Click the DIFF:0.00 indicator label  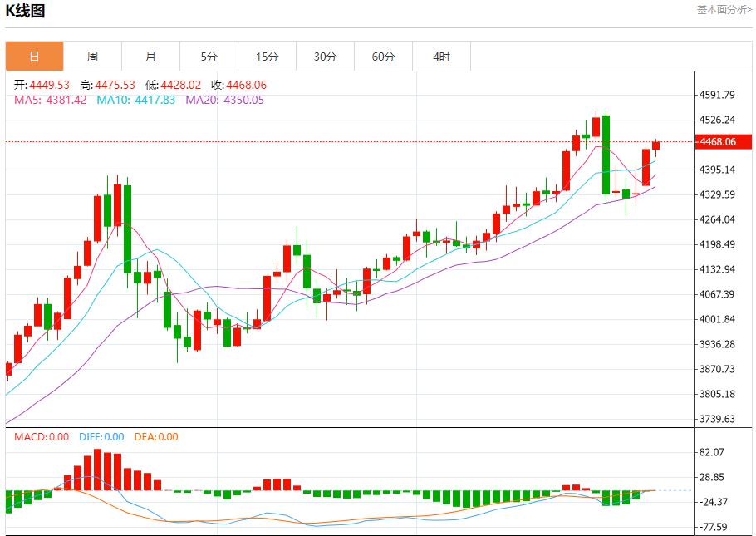[x=101, y=437]
